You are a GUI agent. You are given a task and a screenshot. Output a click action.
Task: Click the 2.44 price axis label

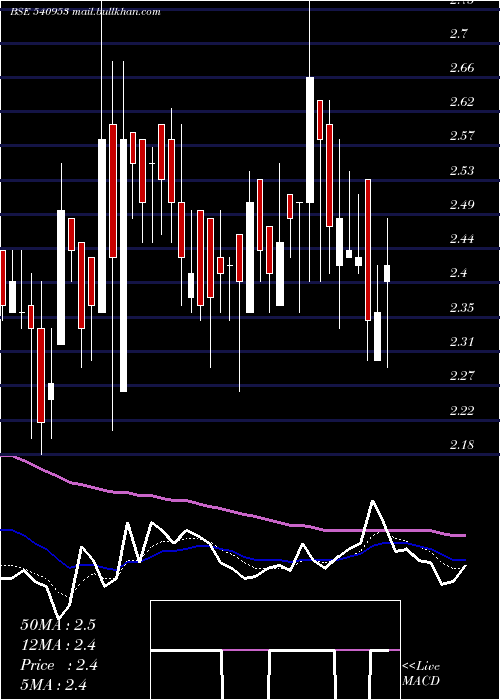(462, 239)
